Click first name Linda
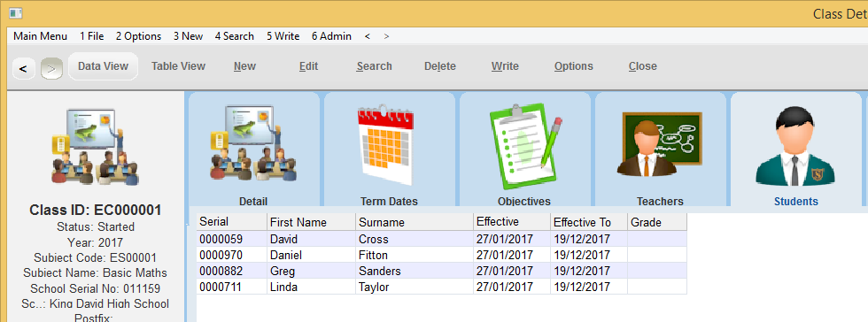This screenshot has width=868, height=322. click(x=311, y=287)
